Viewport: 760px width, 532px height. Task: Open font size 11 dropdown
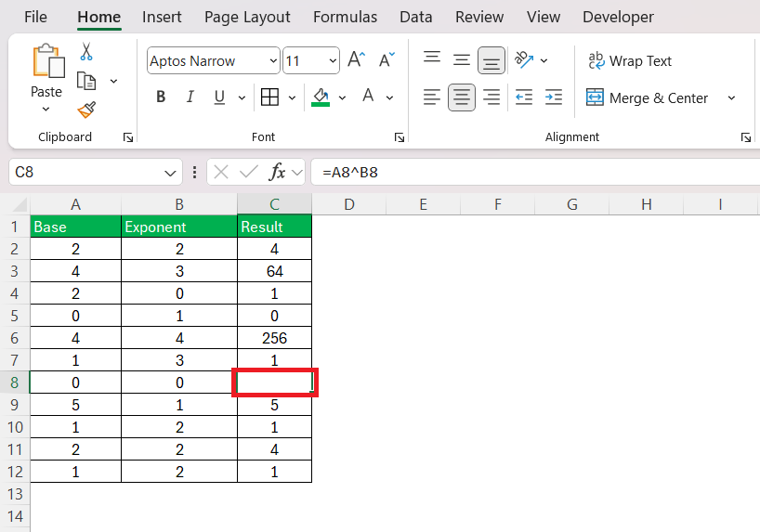point(333,60)
